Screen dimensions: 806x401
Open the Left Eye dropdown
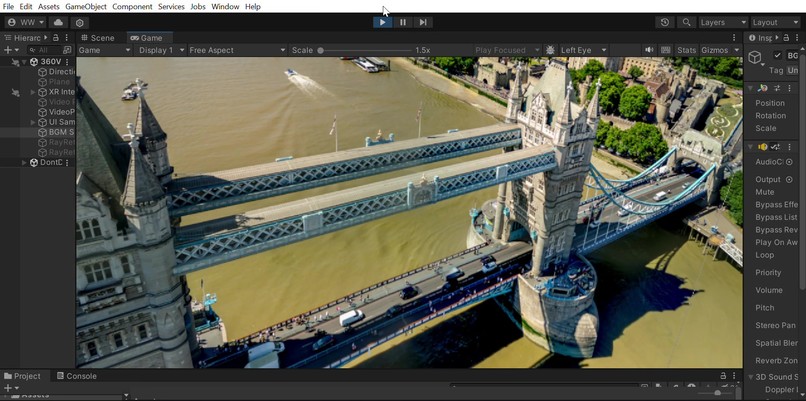click(x=583, y=50)
